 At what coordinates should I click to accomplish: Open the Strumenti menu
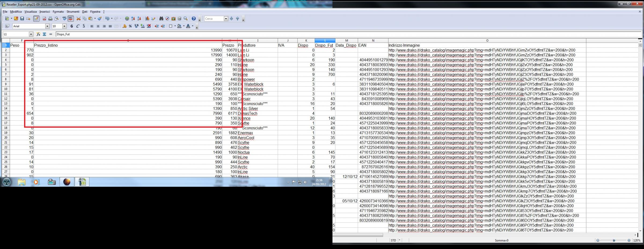click(x=73, y=12)
